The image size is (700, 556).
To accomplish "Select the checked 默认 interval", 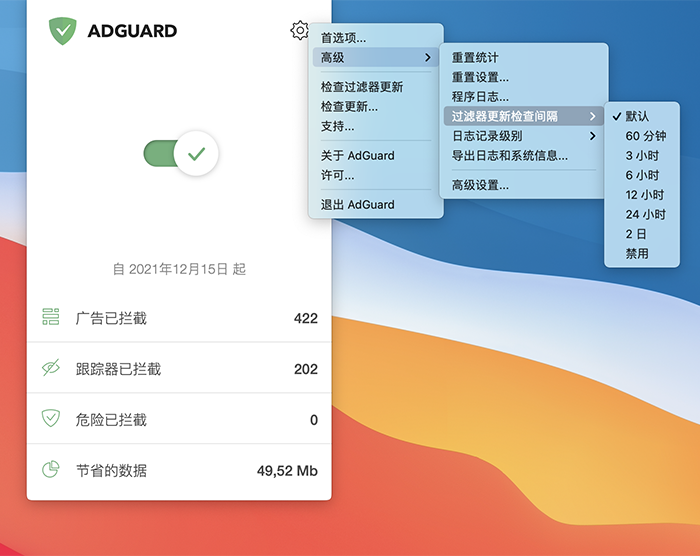I will 642,117.
